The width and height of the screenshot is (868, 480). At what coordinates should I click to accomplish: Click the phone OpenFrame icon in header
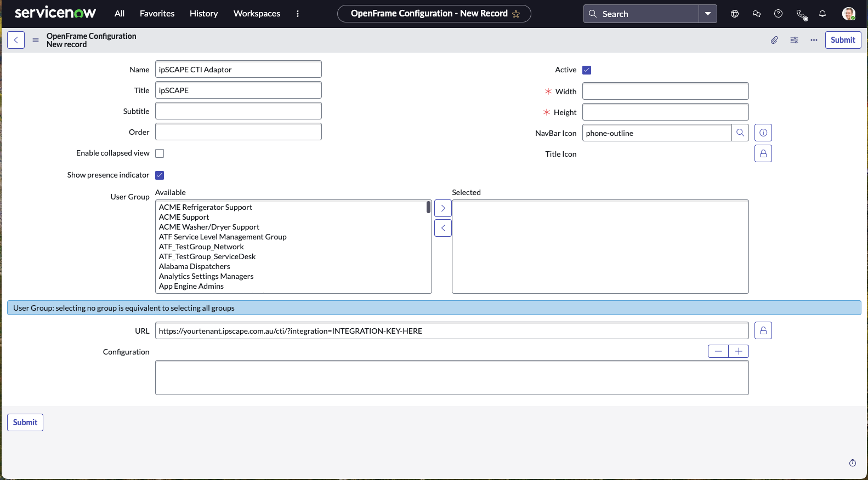(x=801, y=14)
